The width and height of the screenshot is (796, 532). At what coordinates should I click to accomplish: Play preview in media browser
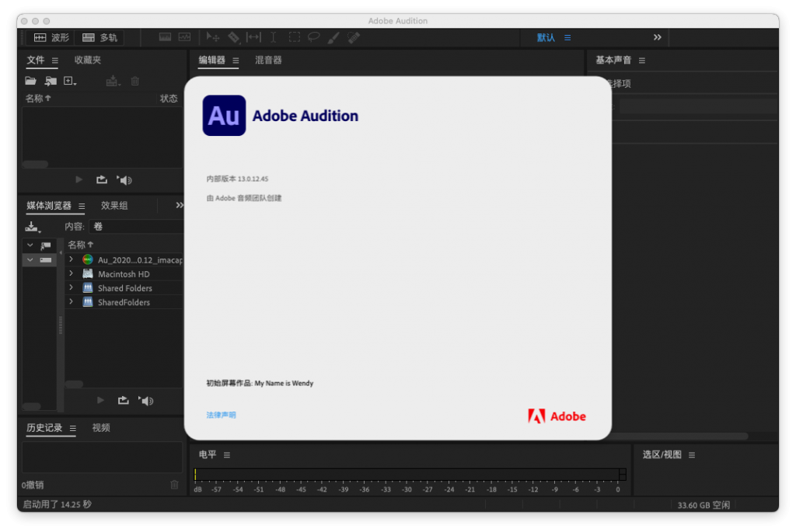click(100, 400)
